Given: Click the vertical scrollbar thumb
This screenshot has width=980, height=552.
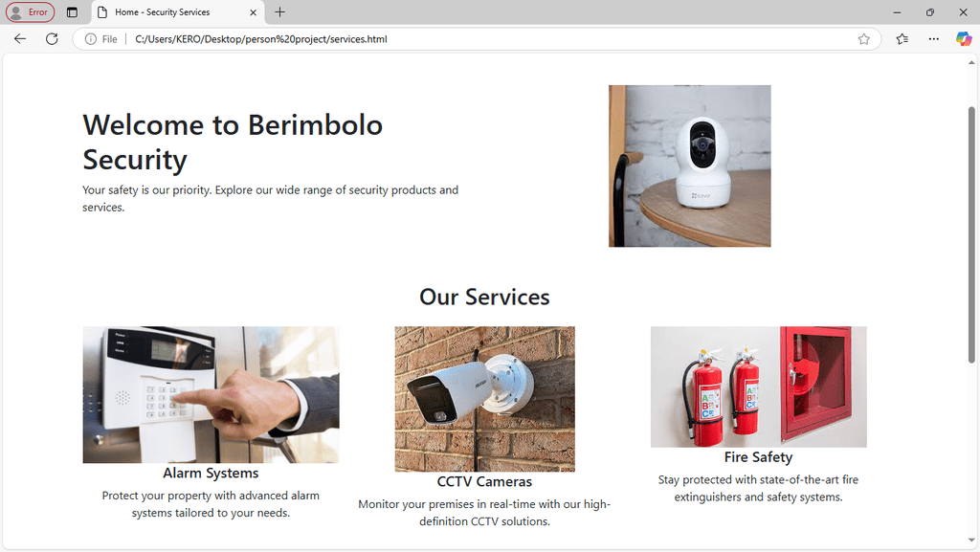Looking at the screenshot, I should point(971,234).
